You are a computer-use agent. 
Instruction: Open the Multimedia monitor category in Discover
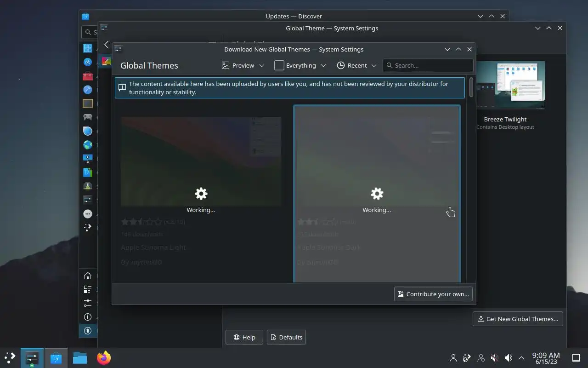point(88,158)
